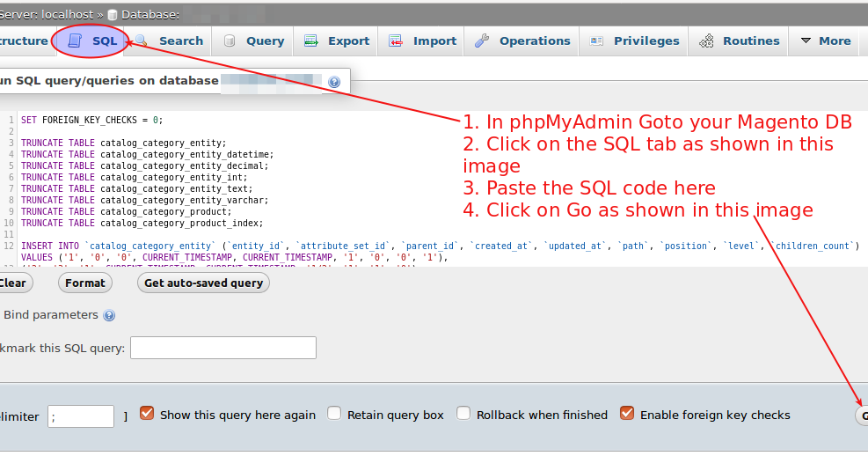The width and height of the screenshot is (868, 456).
Task: Click the Format button
Action: 85,283
